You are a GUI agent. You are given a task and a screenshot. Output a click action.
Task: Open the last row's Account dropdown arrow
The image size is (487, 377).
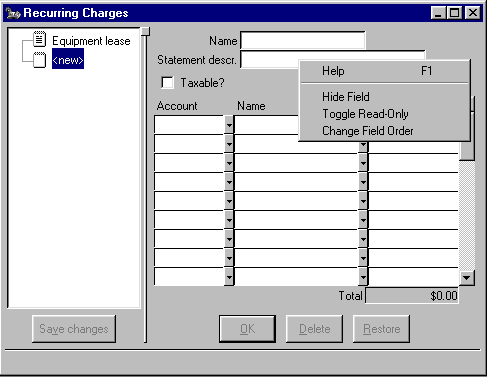229,277
